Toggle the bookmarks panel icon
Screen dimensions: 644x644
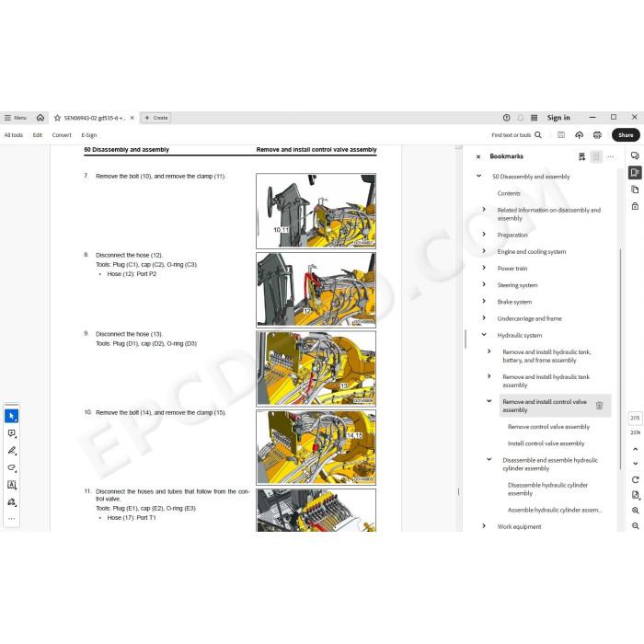coord(635,173)
